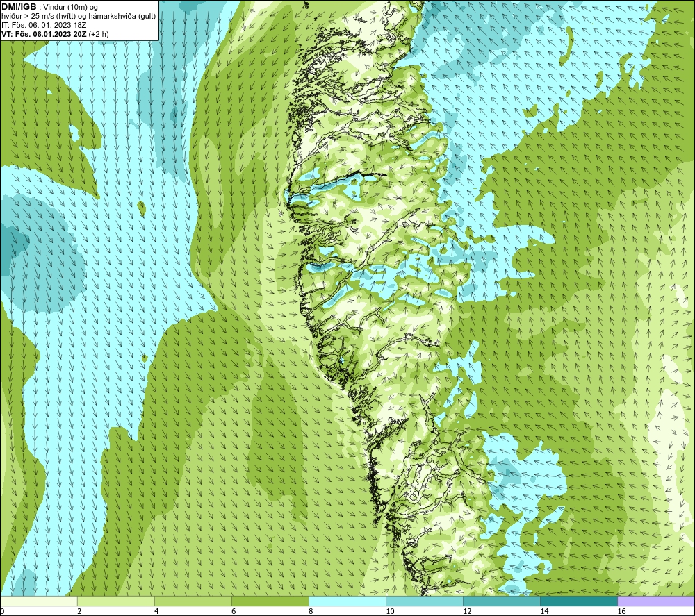Click the pale yellow 0–2 m/s legend swatch

pos(39,601)
